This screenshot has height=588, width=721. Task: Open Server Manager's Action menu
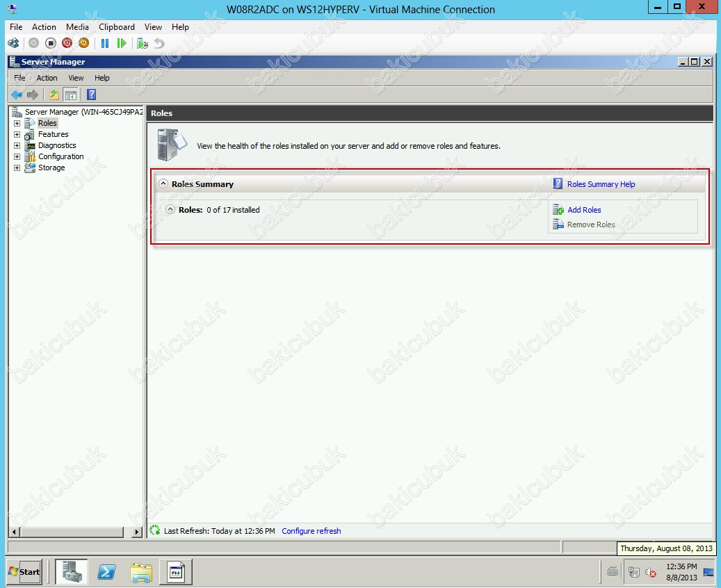point(47,78)
